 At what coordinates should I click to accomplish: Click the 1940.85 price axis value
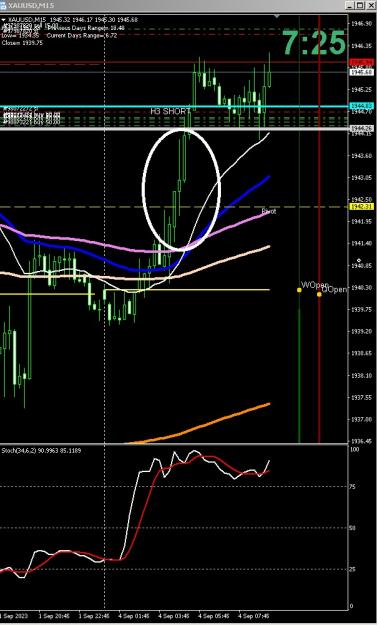click(361, 265)
